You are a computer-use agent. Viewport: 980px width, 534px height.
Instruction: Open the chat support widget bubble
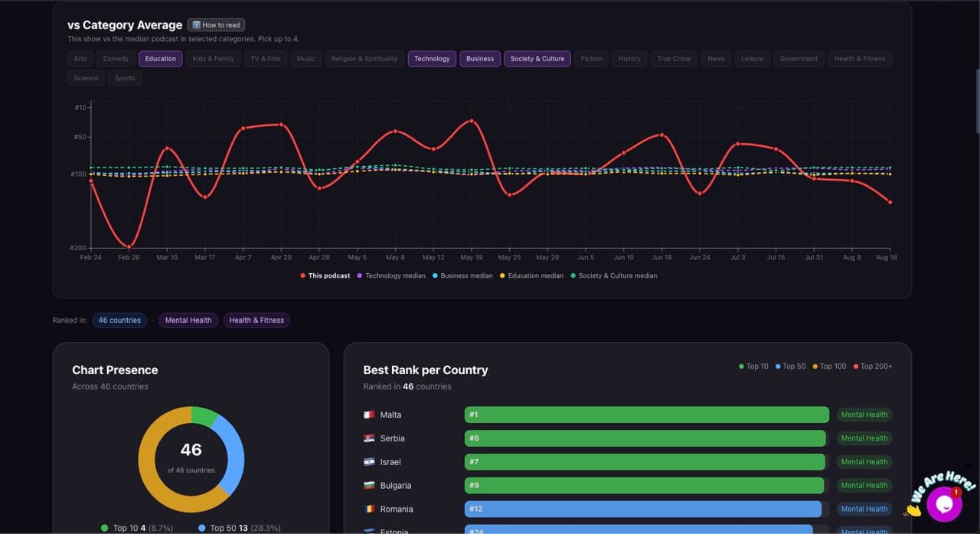[x=944, y=504]
